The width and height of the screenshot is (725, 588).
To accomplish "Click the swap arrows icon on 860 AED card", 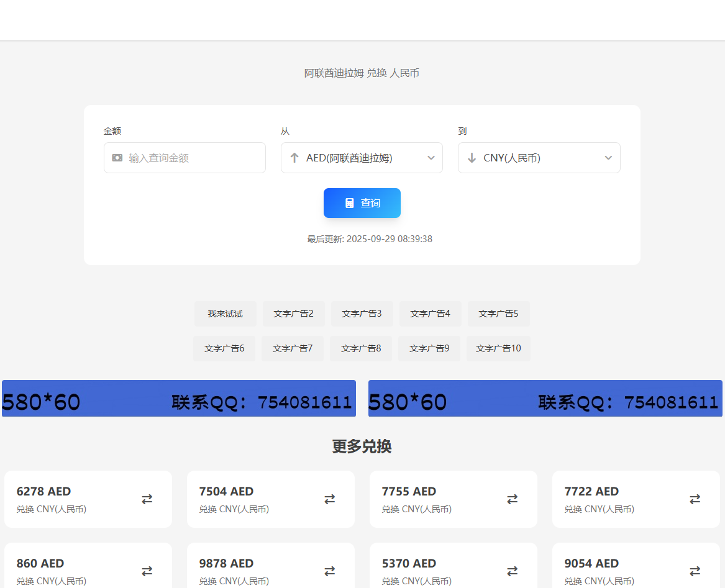I will (147, 571).
